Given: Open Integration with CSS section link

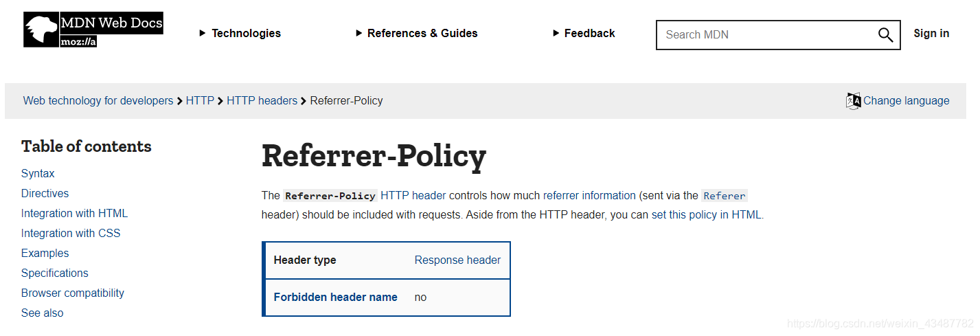Looking at the screenshot, I should (x=71, y=233).
